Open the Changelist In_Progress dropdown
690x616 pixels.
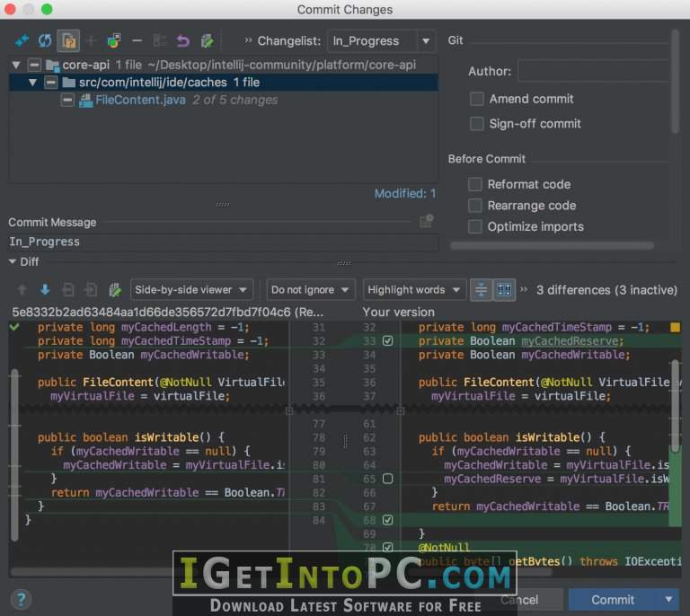coord(381,41)
